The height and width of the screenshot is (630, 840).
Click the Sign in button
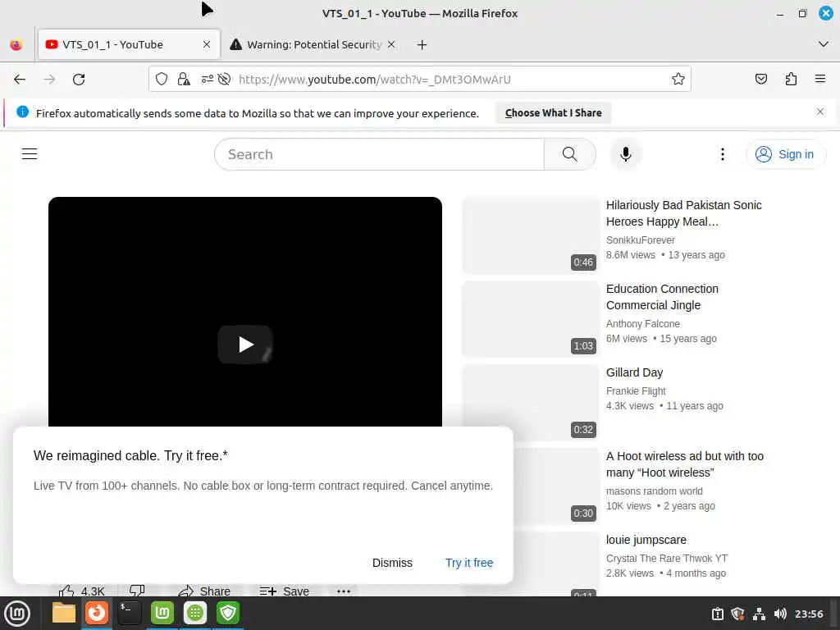pos(785,154)
